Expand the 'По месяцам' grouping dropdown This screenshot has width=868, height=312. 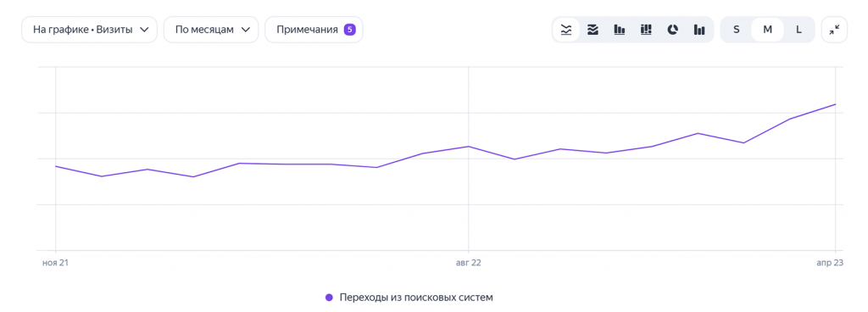point(211,30)
